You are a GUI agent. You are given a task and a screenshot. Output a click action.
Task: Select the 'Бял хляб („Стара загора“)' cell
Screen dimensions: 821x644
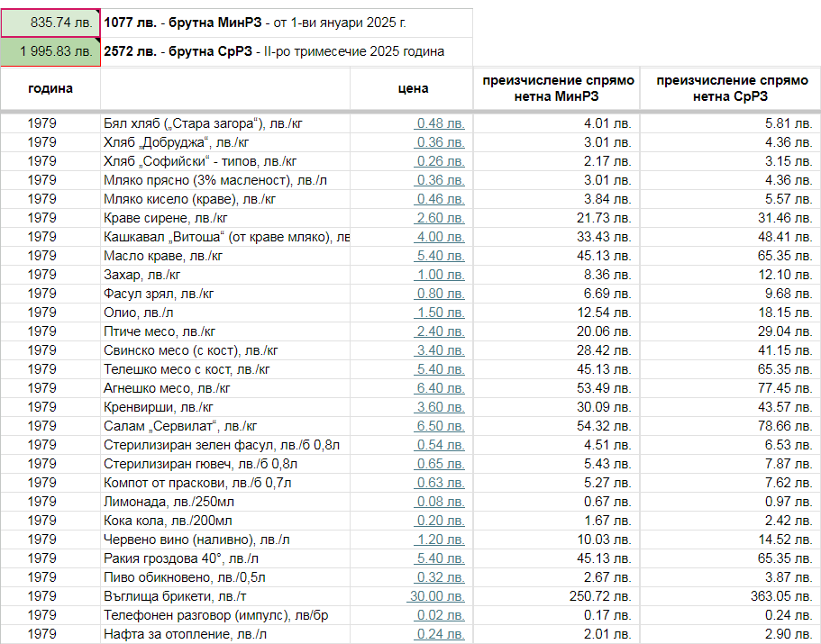point(225,123)
